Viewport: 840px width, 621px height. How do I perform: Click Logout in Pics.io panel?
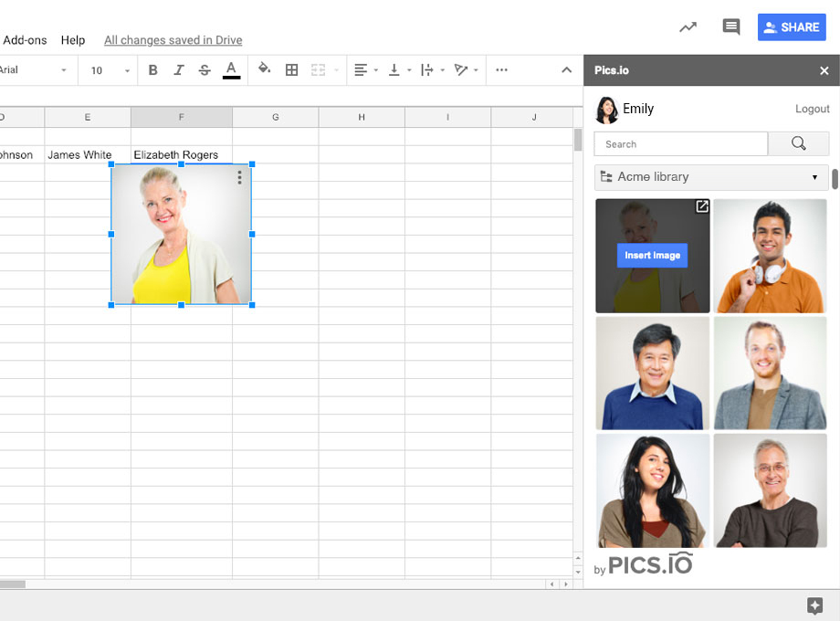click(812, 109)
